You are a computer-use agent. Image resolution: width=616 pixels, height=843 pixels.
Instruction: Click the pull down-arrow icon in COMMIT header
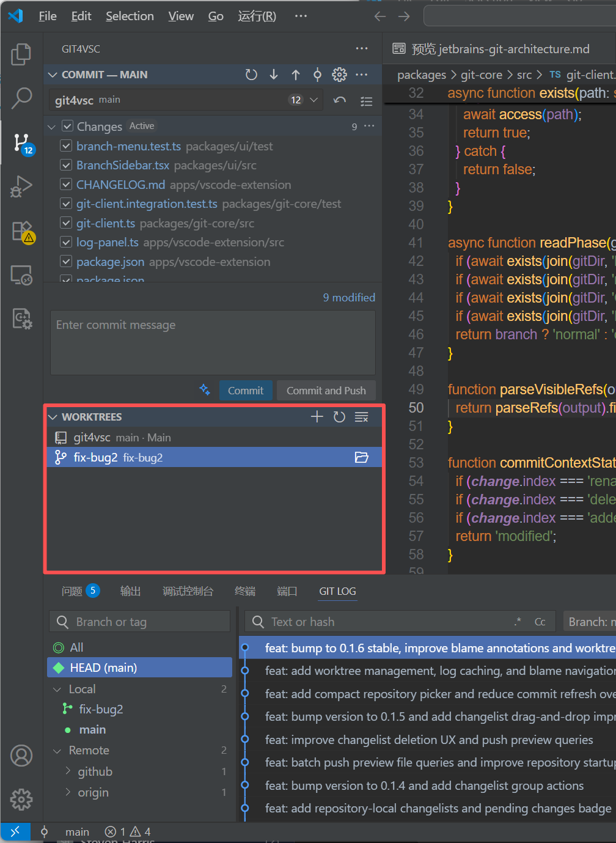[274, 75]
